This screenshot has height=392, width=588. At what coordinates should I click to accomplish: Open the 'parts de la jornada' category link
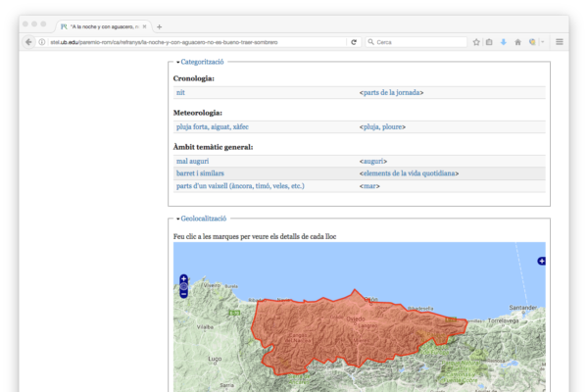(x=391, y=93)
